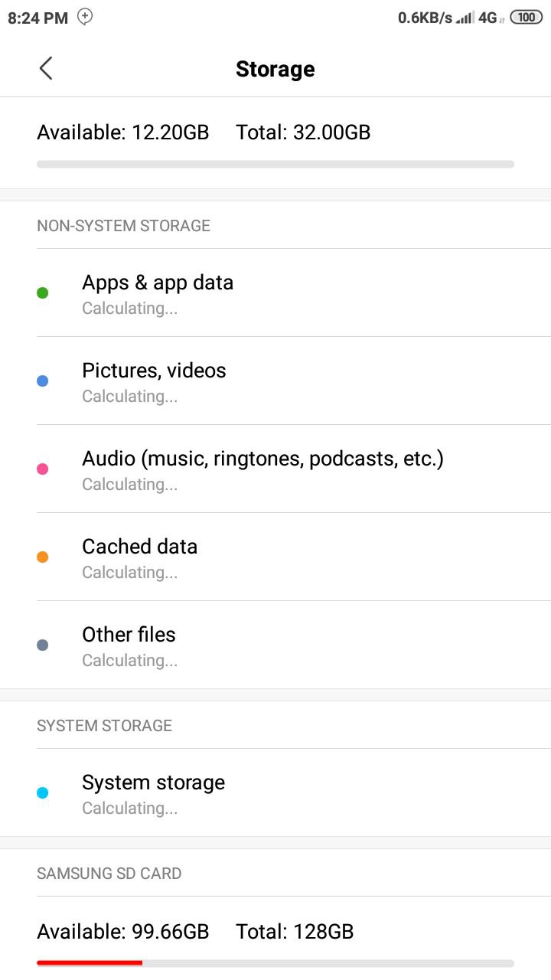Viewport: 551px width, 980px height.
Task: Tap the blue Pictures, videos dot
Action: coord(43,381)
